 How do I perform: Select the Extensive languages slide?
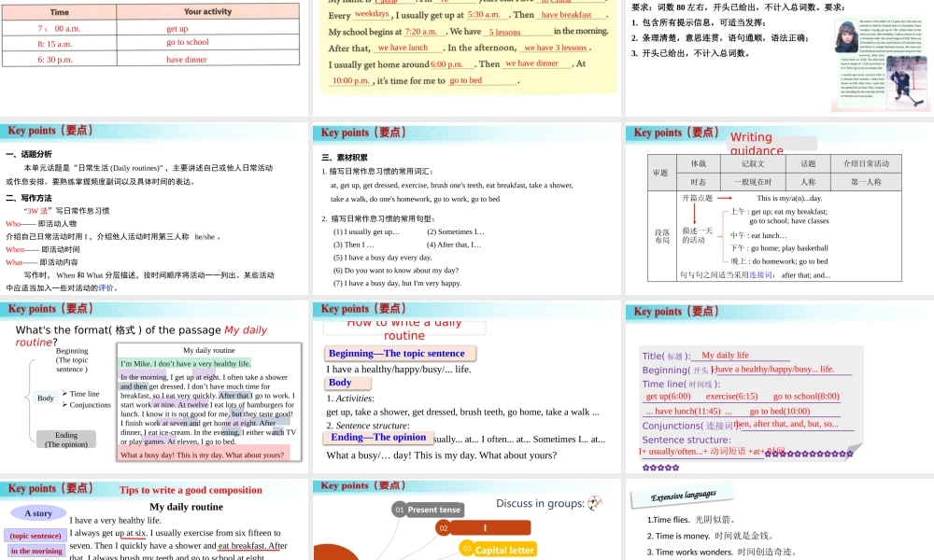point(780,521)
